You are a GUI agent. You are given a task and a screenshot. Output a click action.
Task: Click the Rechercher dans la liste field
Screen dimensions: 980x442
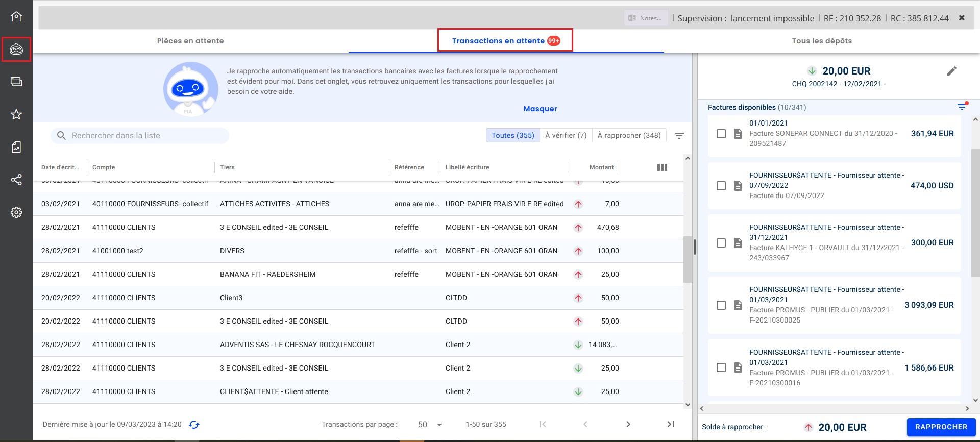140,136
